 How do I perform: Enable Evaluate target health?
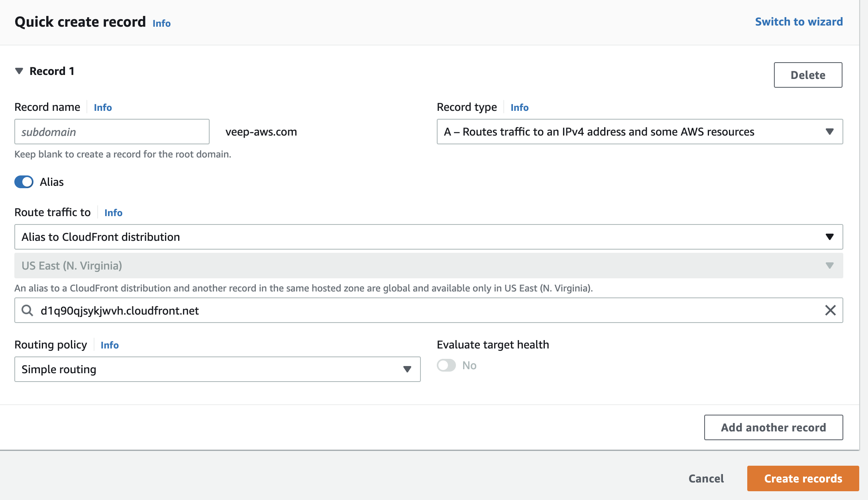(447, 365)
